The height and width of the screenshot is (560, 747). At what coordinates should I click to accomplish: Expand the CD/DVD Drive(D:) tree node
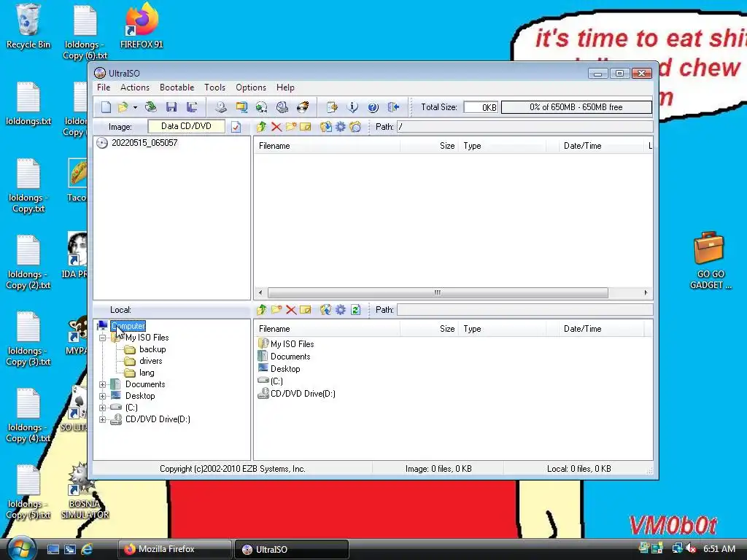[102, 419]
